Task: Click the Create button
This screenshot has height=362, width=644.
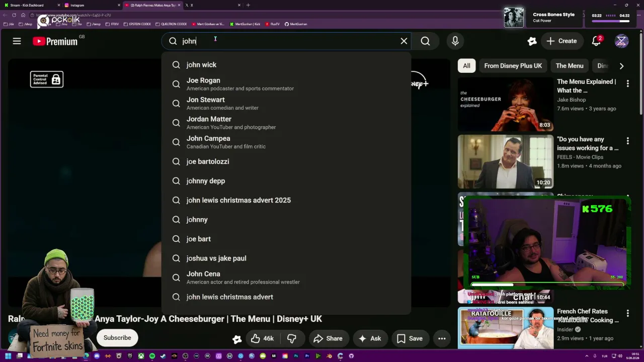Action: click(561, 41)
